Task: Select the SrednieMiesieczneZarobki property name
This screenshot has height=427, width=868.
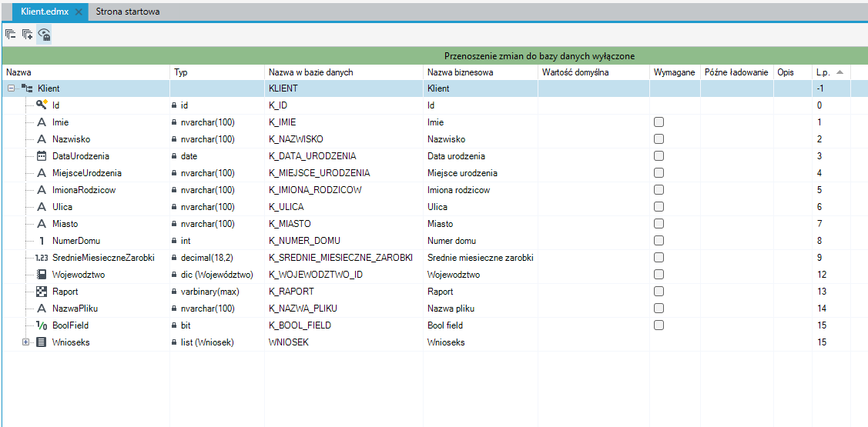Action: click(x=103, y=258)
